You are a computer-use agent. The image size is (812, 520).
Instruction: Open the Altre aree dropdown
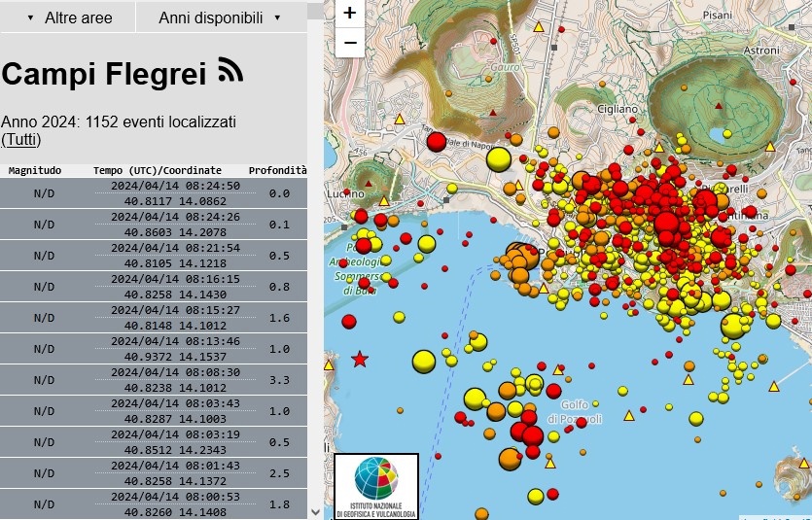[x=68, y=17]
